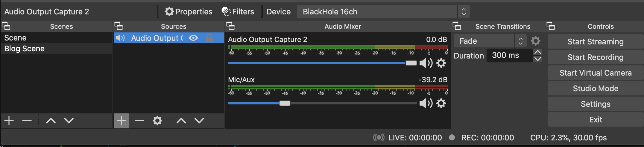Add a new source with plus icon
This screenshot has width=644, height=147.
click(x=121, y=121)
